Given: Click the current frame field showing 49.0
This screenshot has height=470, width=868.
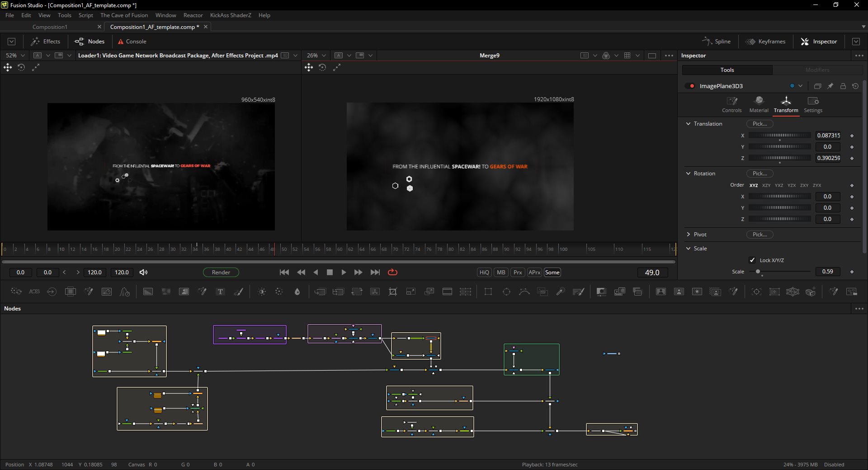Looking at the screenshot, I should pyautogui.click(x=652, y=272).
